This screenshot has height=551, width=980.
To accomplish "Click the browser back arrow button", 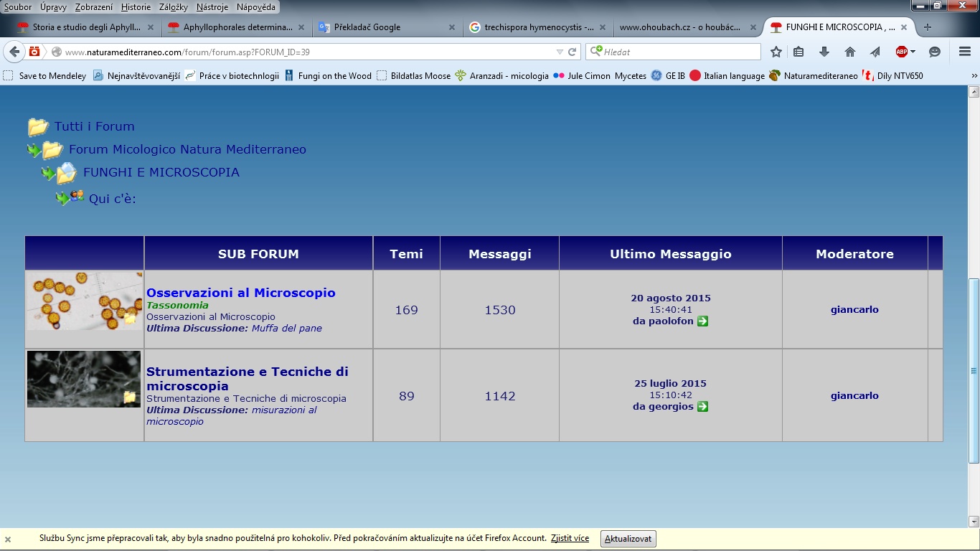I will pyautogui.click(x=14, y=52).
